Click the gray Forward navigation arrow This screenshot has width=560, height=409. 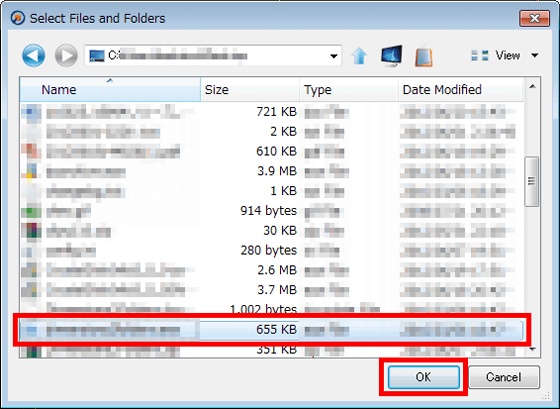[x=66, y=55]
